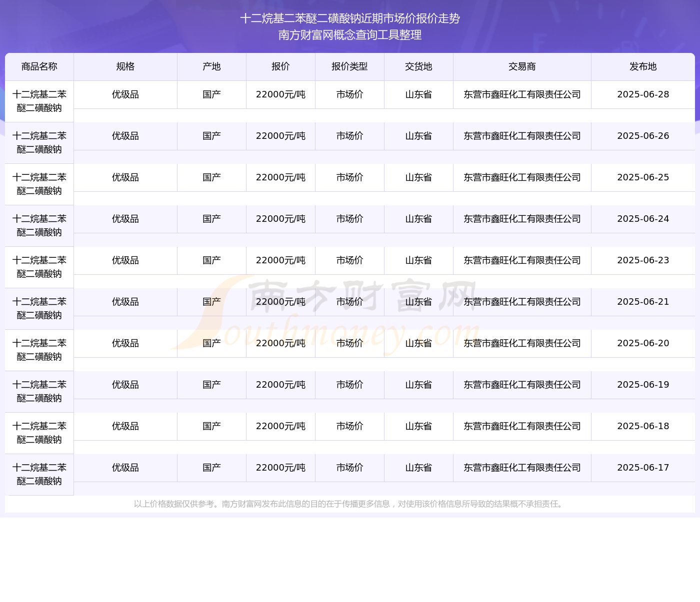Select the date cell 2025-06-25
This screenshot has height=602, width=700.
643,177
